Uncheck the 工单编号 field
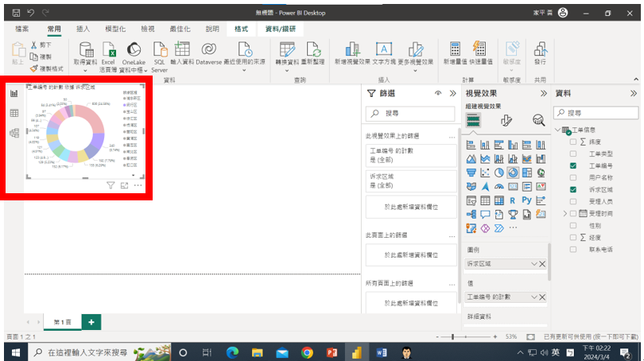Screen dimensions: 644x361 pos(572,165)
